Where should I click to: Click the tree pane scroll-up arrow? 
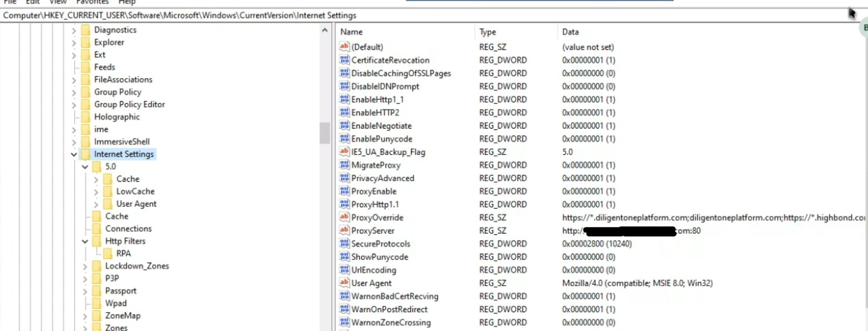(325, 30)
